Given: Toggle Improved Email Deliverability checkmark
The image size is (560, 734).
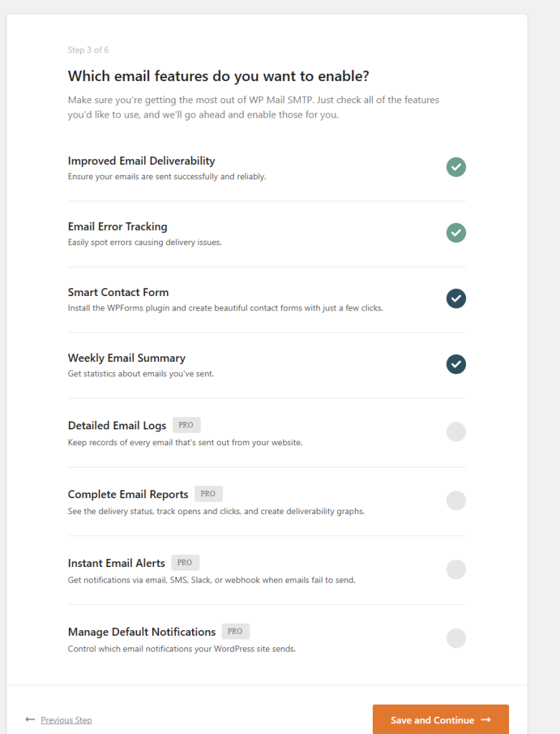Looking at the screenshot, I should pos(456,167).
